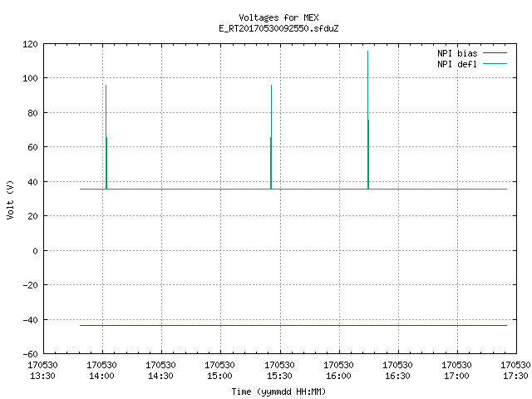Click the tallest green spike after 16:00
532x399 pixels.
(367, 119)
